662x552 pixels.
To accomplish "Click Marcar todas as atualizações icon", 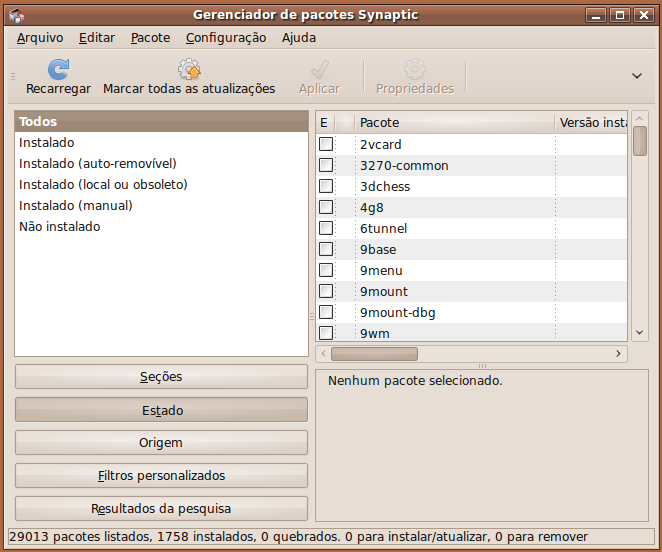I will click(x=189, y=69).
